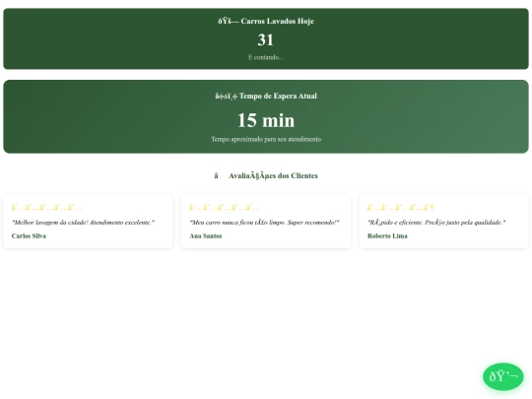Image resolution: width=532 pixels, height=399 pixels.
Task: Click the reviewer name Ana Santos
Action: pos(206,235)
